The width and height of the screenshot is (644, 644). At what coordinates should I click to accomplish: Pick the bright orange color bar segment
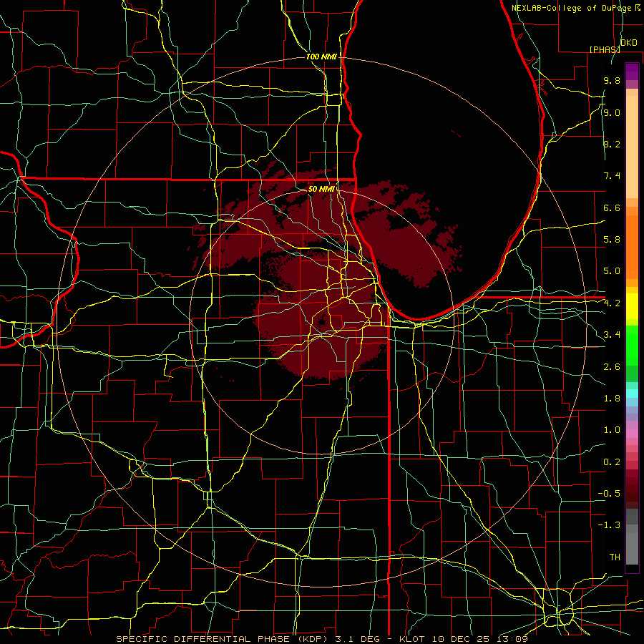click(x=632, y=248)
